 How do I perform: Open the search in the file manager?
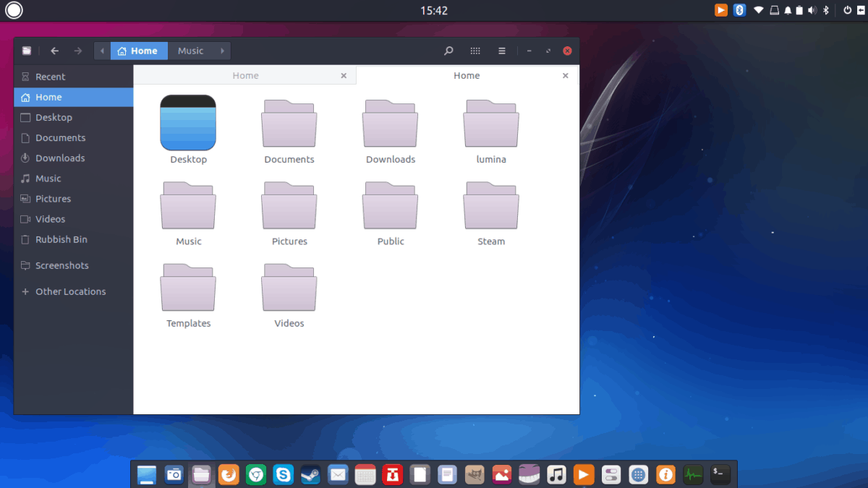448,51
